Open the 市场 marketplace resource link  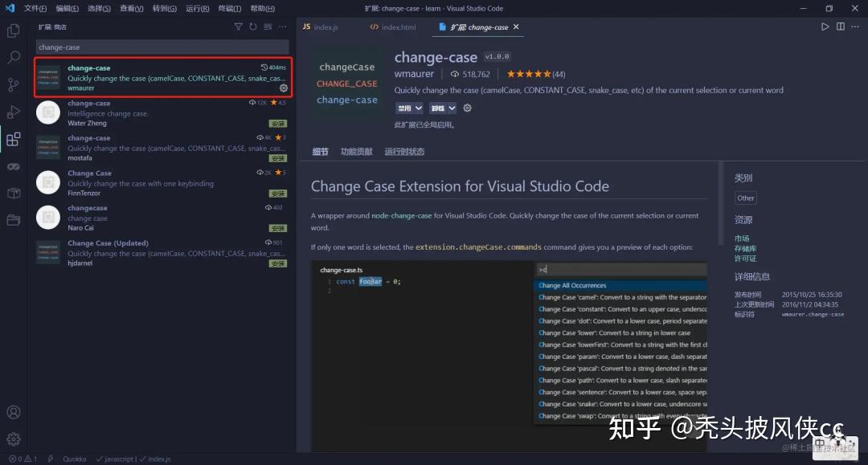[x=742, y=239]
